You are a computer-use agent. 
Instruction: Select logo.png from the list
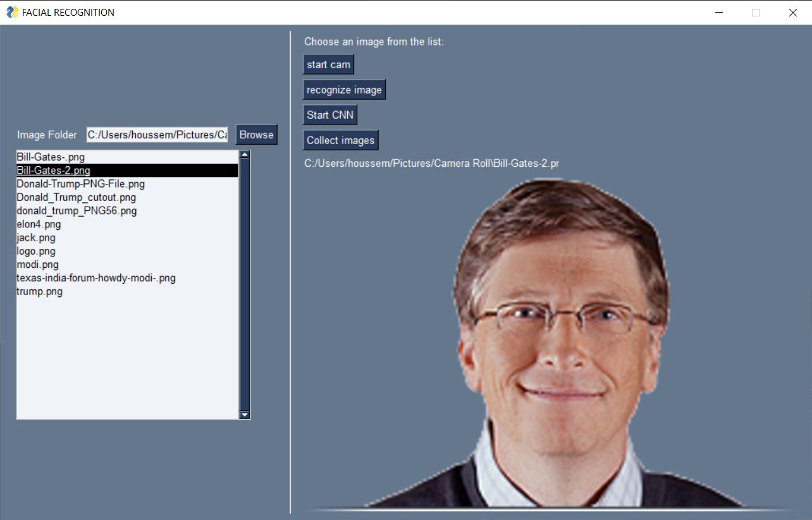[35, 251]
